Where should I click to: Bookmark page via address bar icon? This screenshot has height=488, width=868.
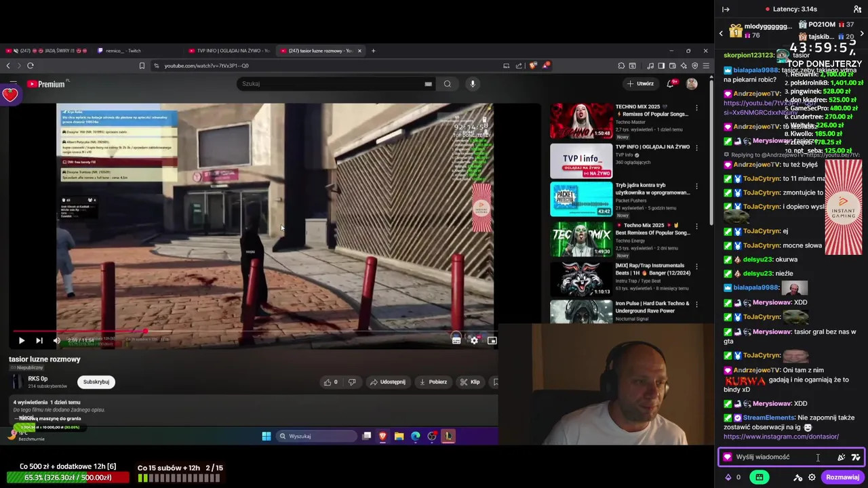(x=142, y=66)
